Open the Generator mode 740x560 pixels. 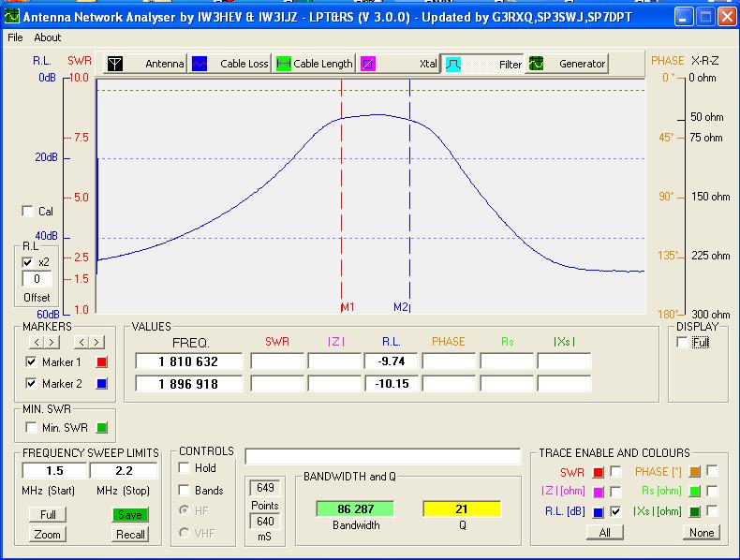point(537,64)
